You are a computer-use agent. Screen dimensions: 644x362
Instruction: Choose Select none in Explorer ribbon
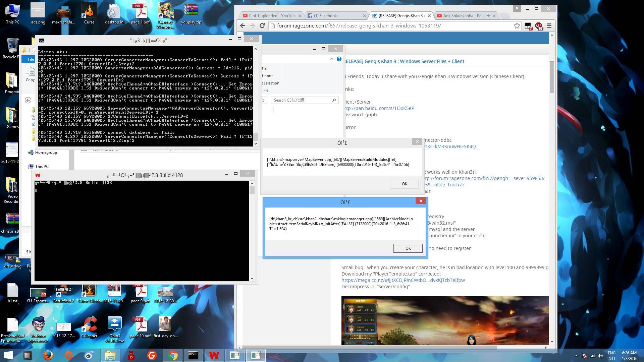268,76
